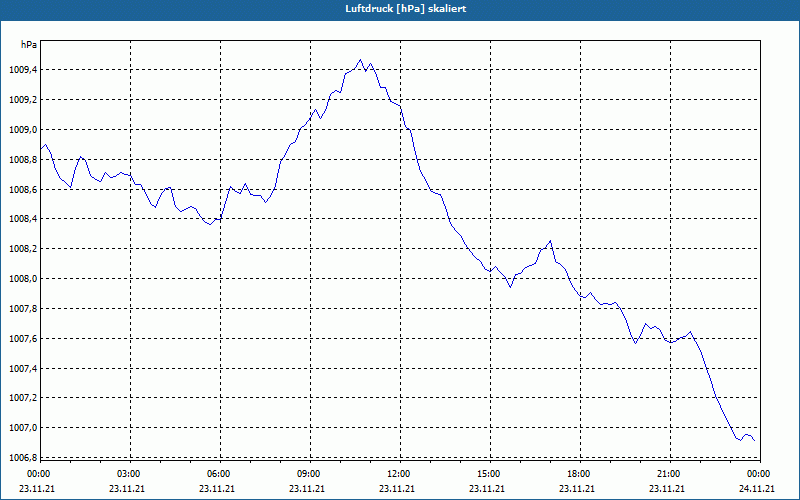Choose the 1006,8 y-axis label
The image size is (800, 500).
coord(23,458)
